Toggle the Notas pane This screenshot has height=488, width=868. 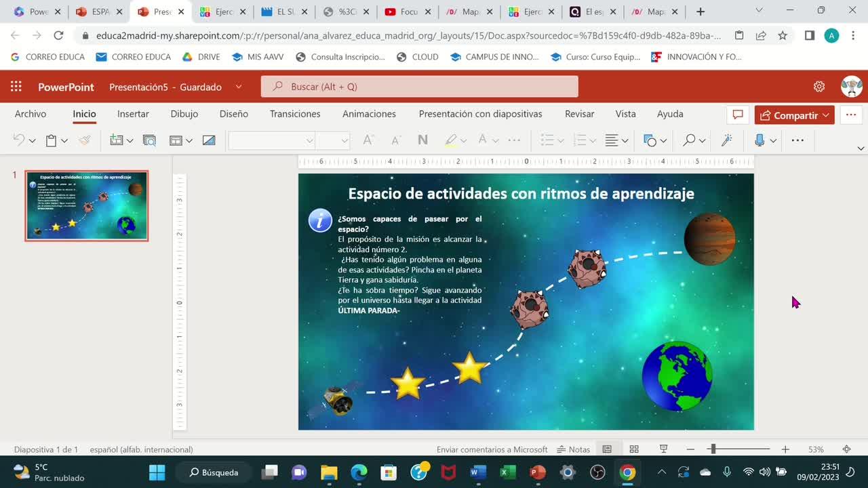point(574,449)
